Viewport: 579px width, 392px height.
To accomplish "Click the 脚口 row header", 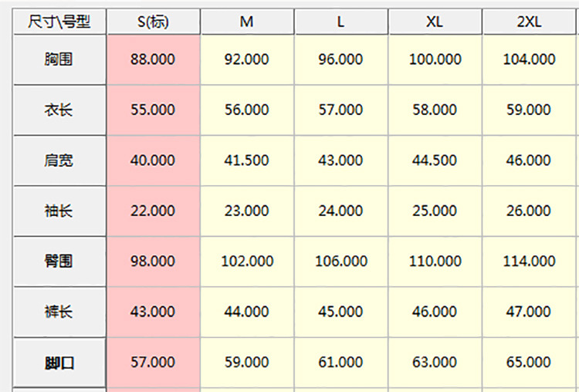I will pyautogui.click(x=59, y=362).
